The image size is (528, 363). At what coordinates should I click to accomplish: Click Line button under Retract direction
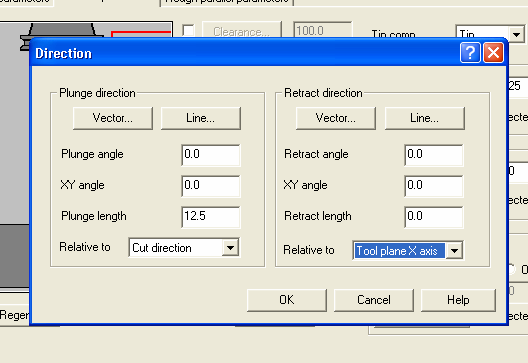click(425, 118)
